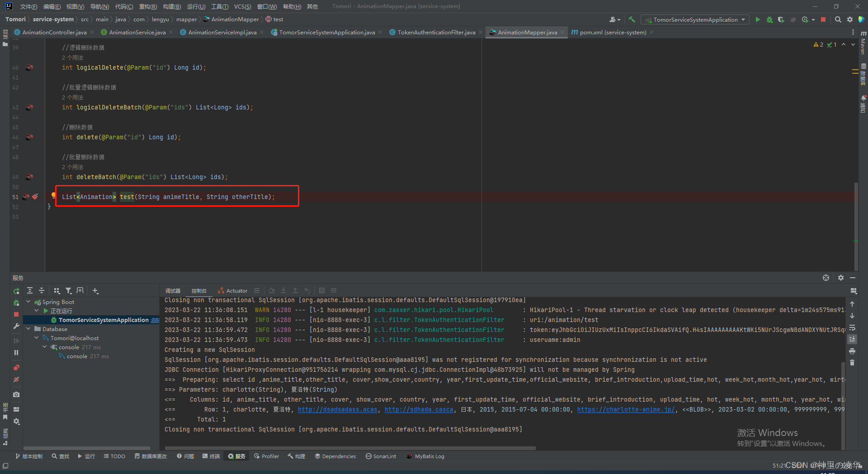Open the SonarLint tool window
Image resolution: width=868 pixels, height=474 pixels.
(x=381, y=456)
